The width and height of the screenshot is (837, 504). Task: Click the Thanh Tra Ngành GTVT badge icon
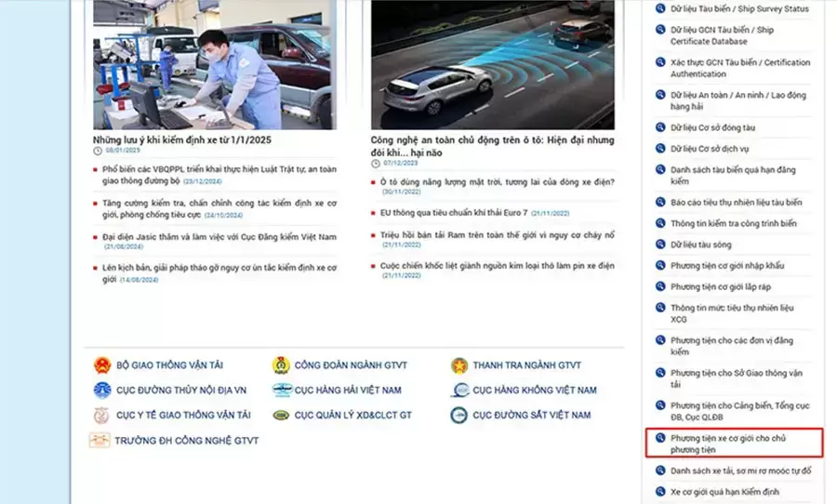(x=459, y=365)
